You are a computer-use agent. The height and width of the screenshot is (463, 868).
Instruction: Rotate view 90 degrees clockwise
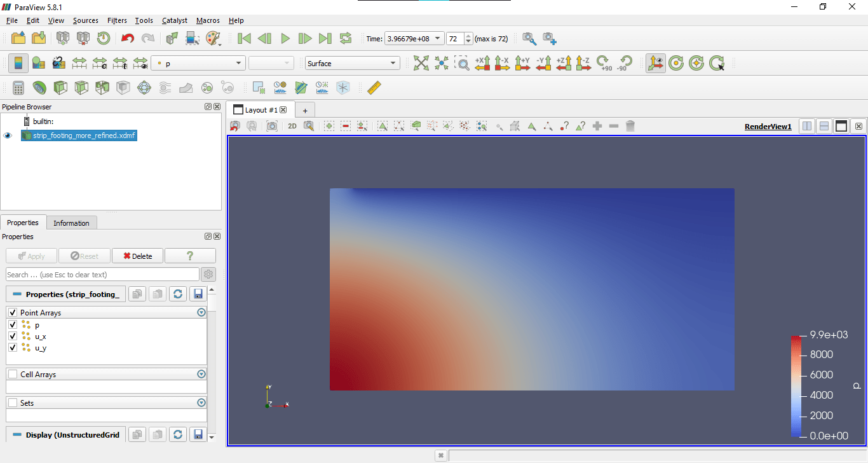pyautogui.click(x=604, y=63)
